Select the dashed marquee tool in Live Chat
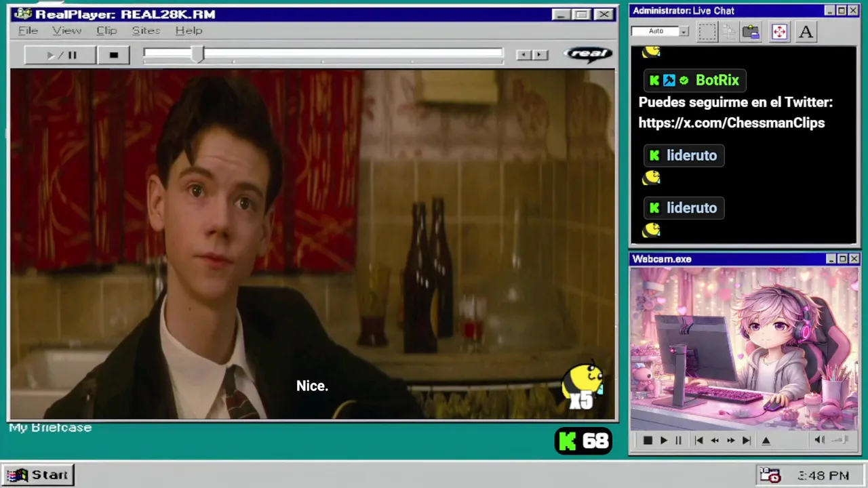Viewport: 868px width, 488px height. point(707,32)
